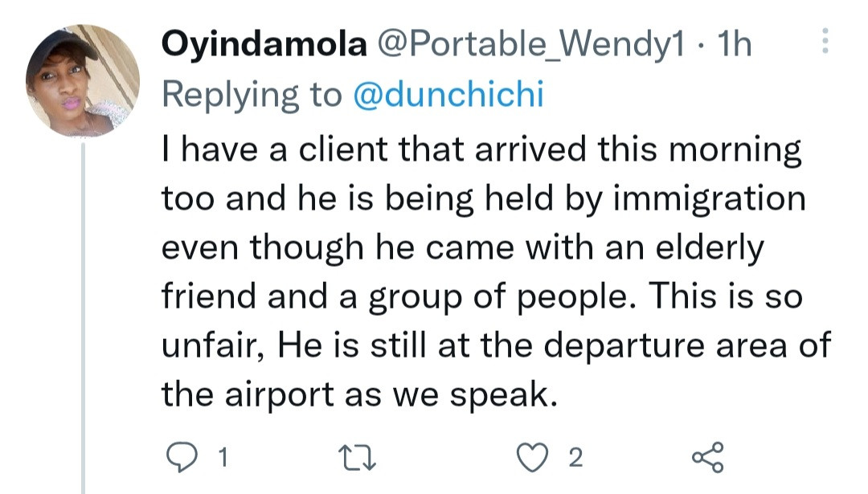Viewport: 868px width, 494px height.
Task: Click the "Replying to" label
Action: (252, 95)
